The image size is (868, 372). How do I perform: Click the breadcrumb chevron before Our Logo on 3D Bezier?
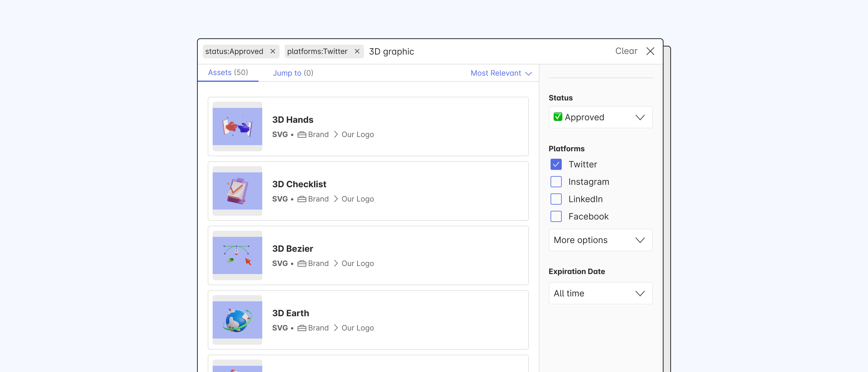pyautogui.click(x=336, y=263)
